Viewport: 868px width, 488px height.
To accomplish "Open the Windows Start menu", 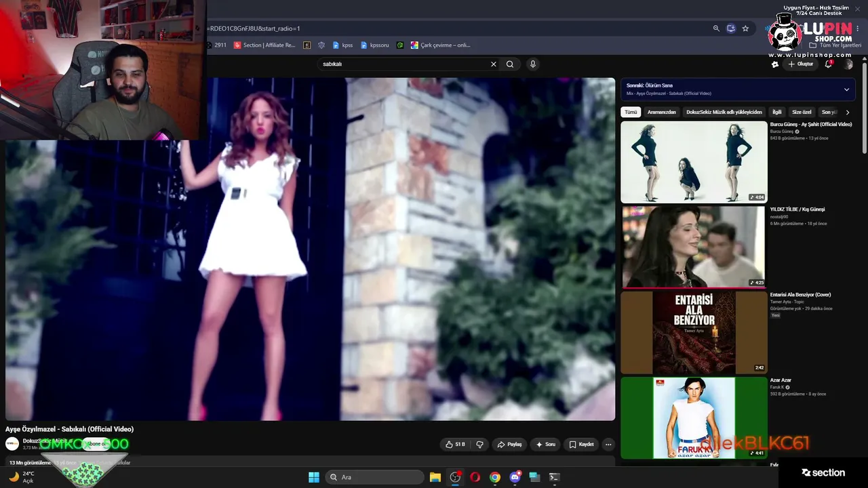I will (314, 477).
